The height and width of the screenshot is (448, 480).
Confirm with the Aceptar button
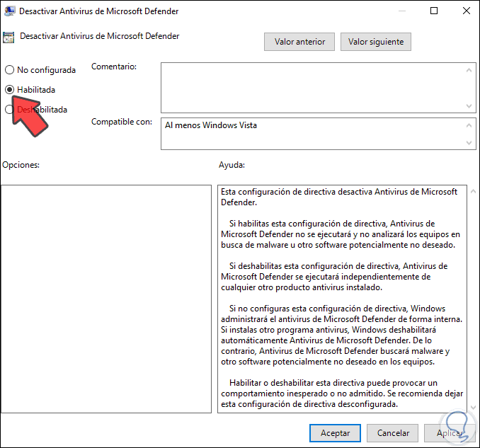335,433
